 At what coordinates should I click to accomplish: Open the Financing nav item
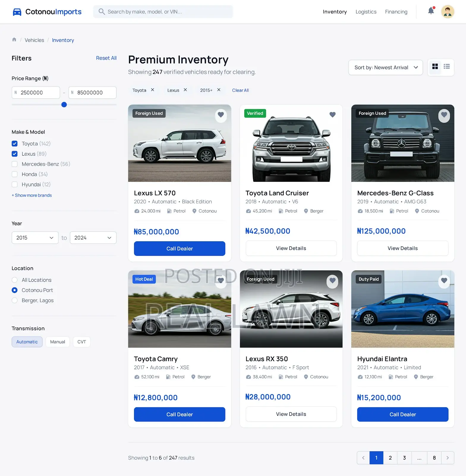coord(396,12)
